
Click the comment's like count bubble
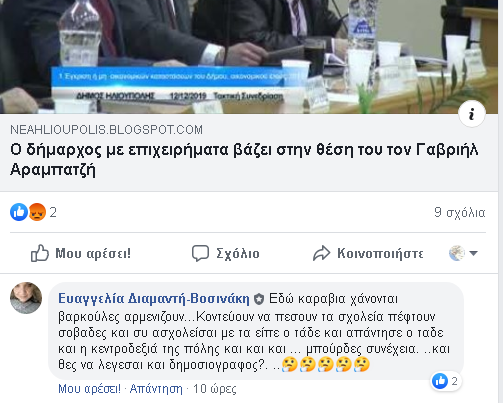446,381
